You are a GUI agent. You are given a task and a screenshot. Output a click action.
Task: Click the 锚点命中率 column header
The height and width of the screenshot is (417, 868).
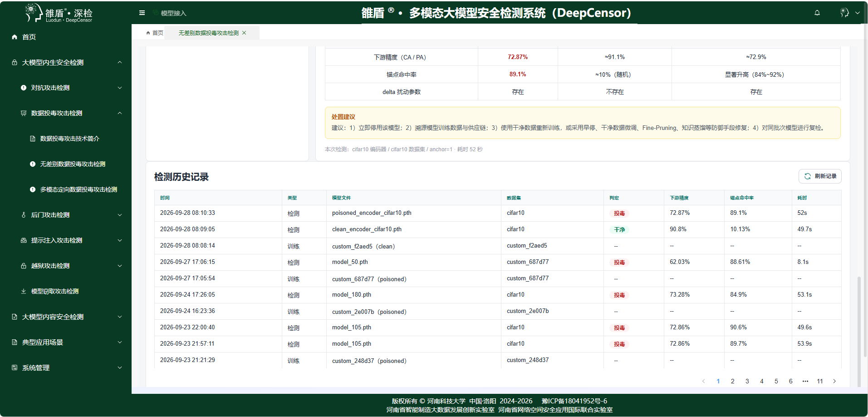[742, 198]
